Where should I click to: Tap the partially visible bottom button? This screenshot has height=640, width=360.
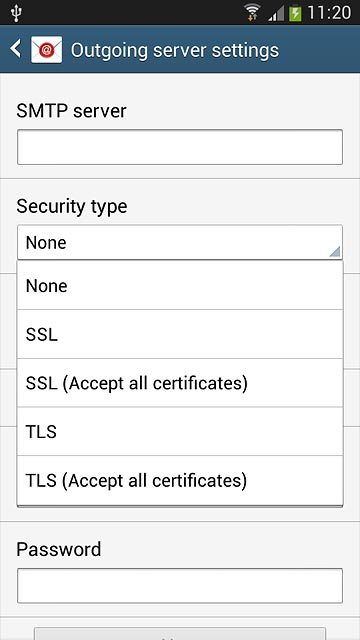click(x=180, y=633)
